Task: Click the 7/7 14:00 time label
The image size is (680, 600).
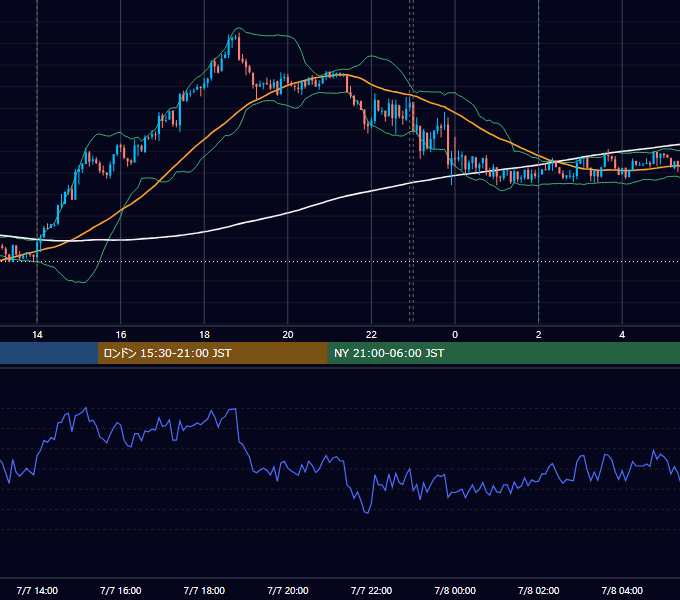Action: click(x=37, y=590)
